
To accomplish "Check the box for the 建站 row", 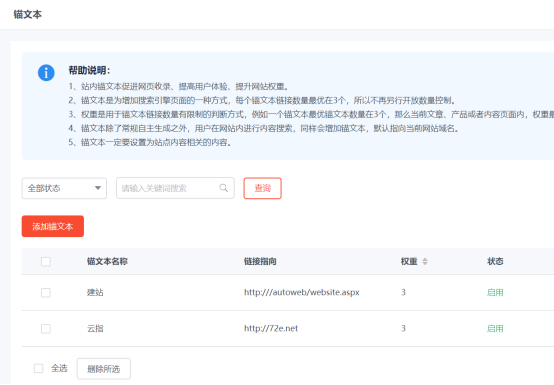I will click(x=46, y=292).
